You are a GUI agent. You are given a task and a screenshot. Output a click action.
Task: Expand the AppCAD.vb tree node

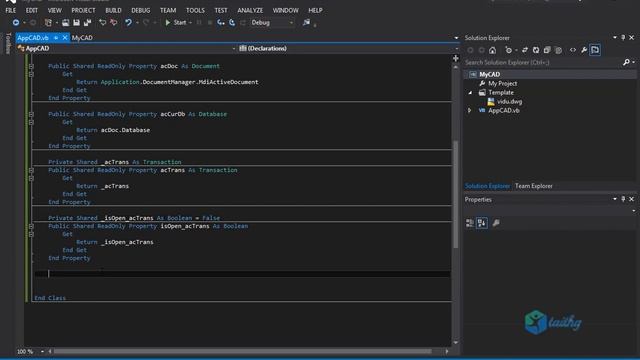(x=469, y=111)
